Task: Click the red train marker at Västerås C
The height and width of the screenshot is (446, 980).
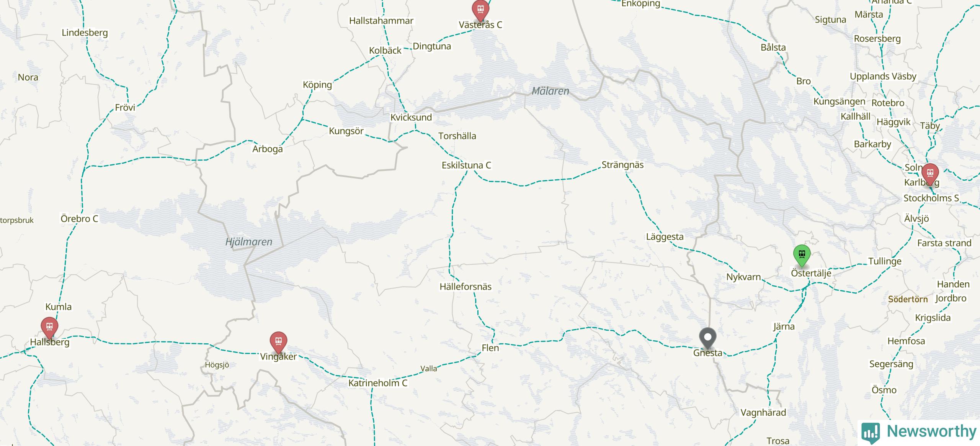Action: pos(480,9)
